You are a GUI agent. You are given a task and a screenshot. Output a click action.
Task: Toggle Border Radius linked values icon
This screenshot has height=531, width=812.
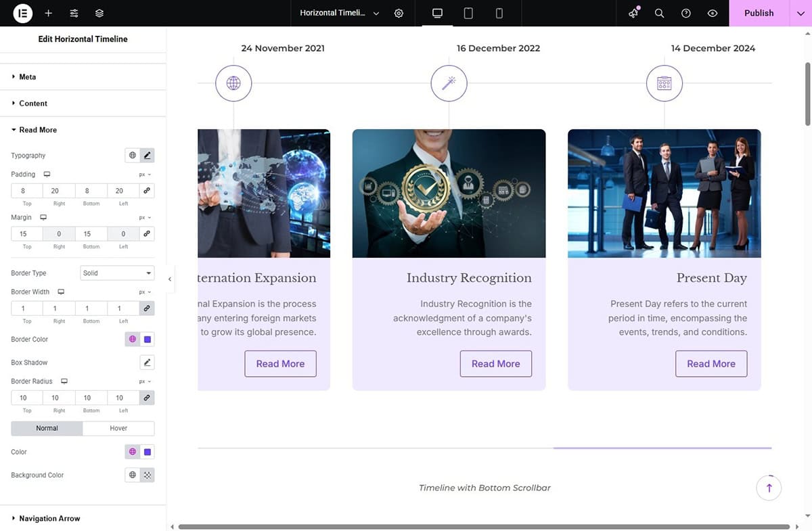pos(147,398)
